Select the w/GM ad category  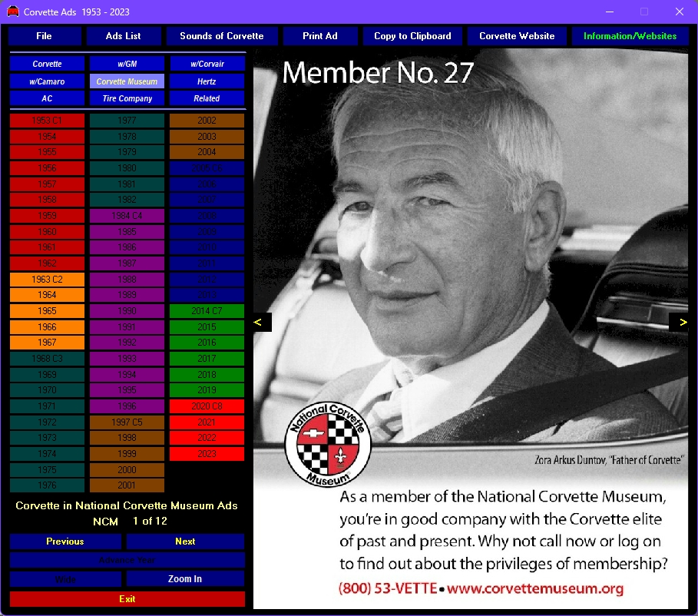pos(127,64)
